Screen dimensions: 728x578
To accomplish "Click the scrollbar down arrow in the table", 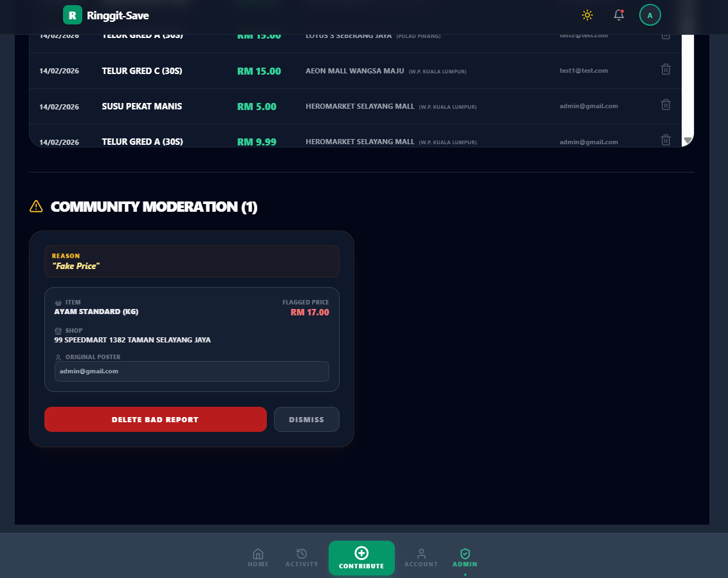I will click(x=687, y=140).
